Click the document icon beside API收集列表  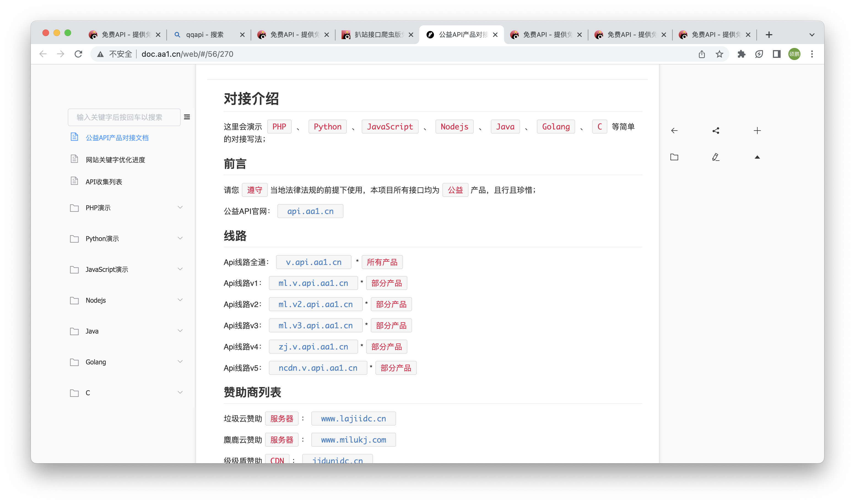tap(74, 181)
